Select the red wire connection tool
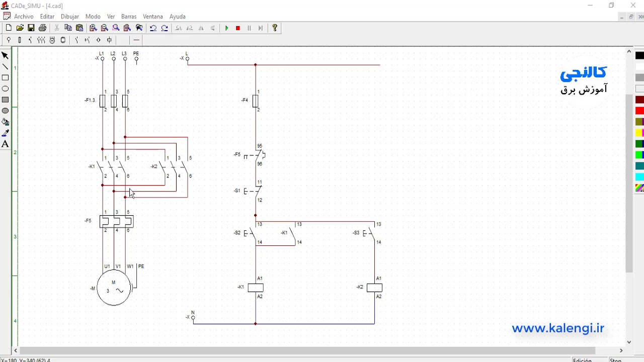The height and width of the screenshot is (362, 644). pos(136,40)
